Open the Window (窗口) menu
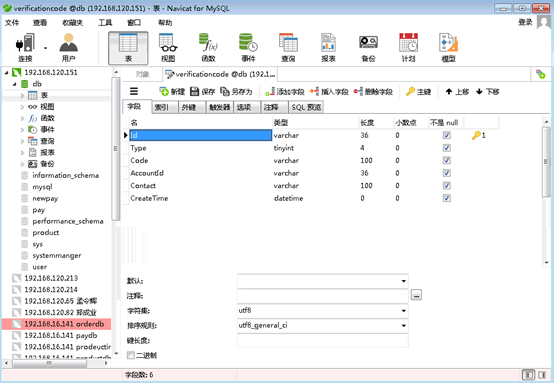The height and width of the screenshot is (383, 554). [x=134, y=23]
